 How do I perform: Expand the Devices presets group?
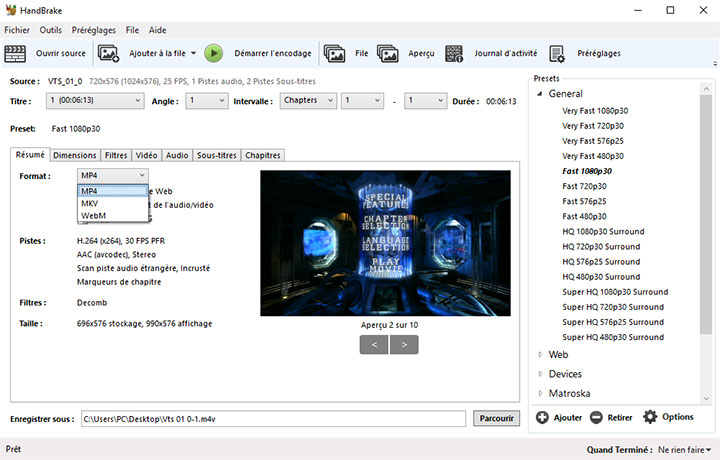pos(540,374)
